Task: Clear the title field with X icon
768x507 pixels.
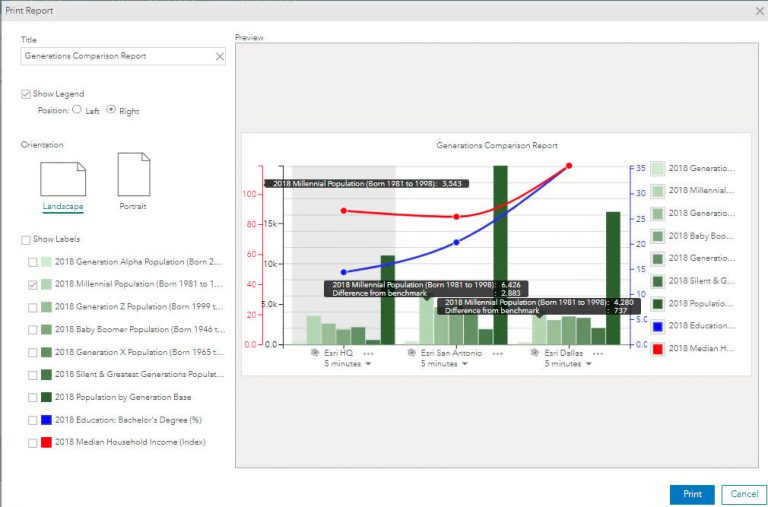Action: tap(220, 57)
